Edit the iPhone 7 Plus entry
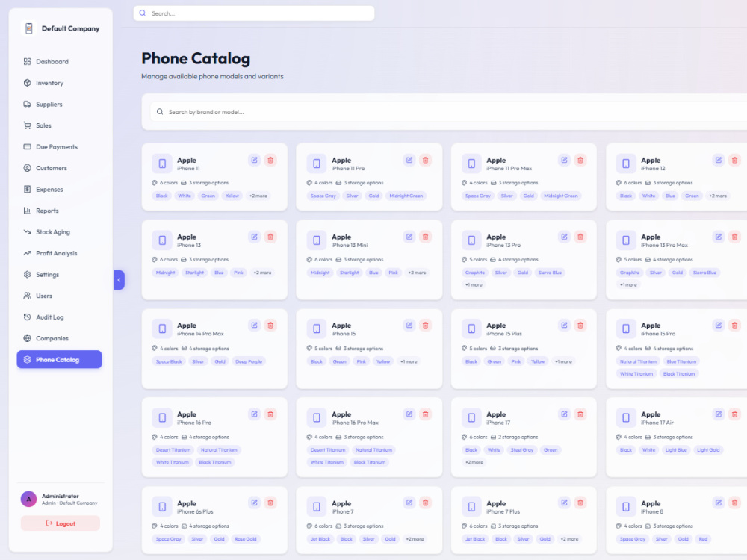Image resolution: width=747 pixels, height=560 pixels. pos(564,503)
